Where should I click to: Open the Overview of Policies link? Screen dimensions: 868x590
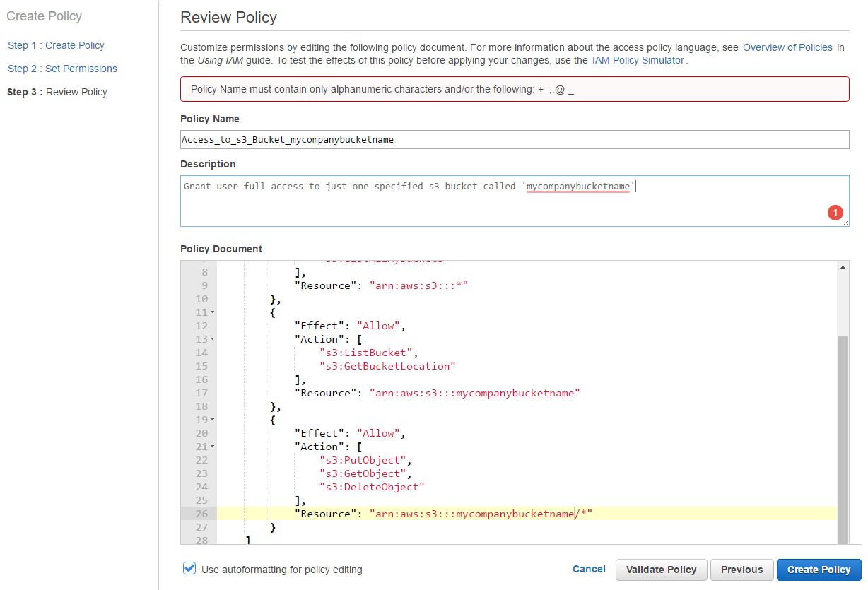click(x=787, y=47)
